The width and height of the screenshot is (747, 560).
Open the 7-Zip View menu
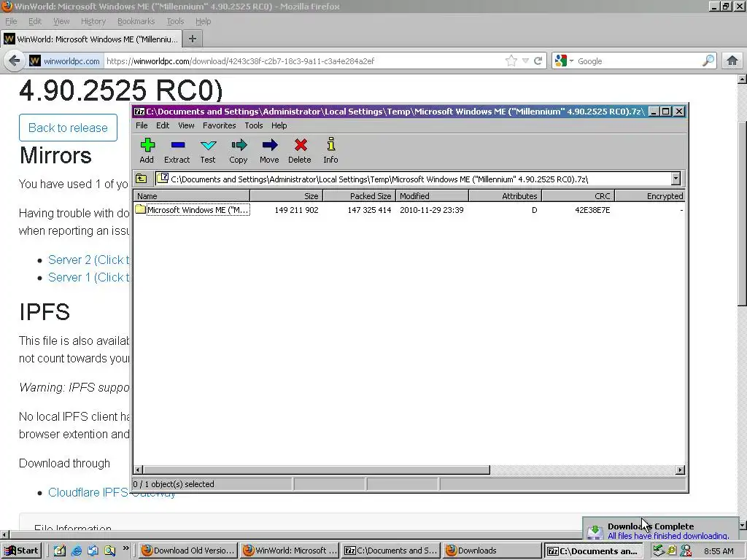click(186, 125)
